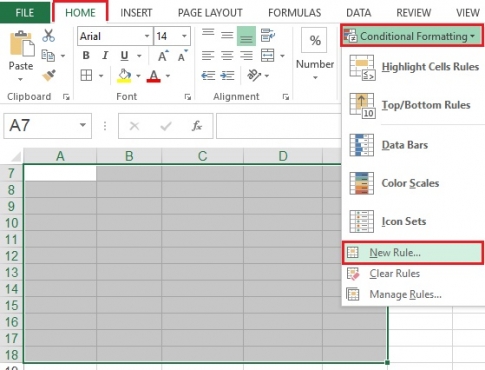Open Borders dropdown arrow
Screen dimensions: 485x370
101,76
